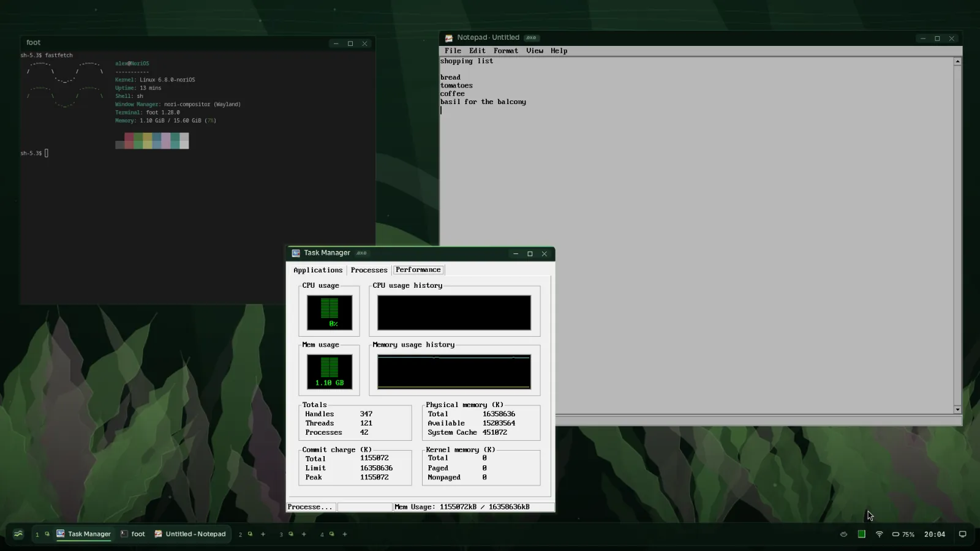The width and height of the screenshot is (980, 551).
Task: Click the show desktop monitor icon
Action: click(962, 534)
